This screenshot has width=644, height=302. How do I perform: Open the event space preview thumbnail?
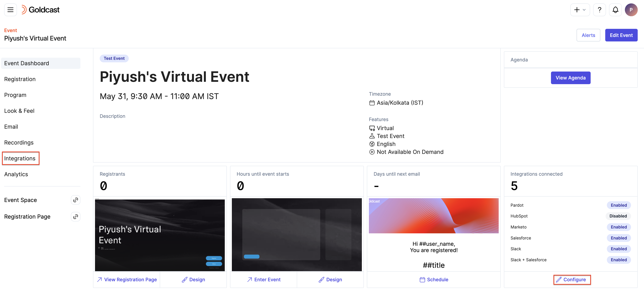tap(297, 235)
